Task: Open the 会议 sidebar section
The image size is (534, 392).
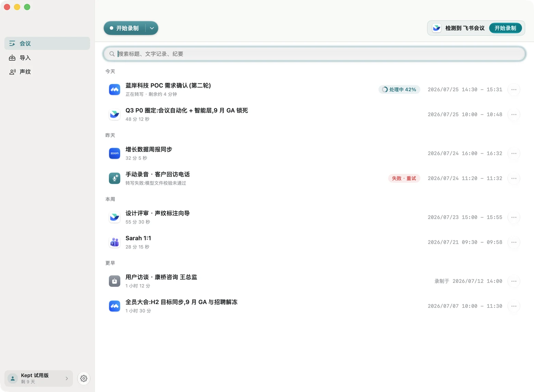Action: pyautogui.click(x=47, y=43)
